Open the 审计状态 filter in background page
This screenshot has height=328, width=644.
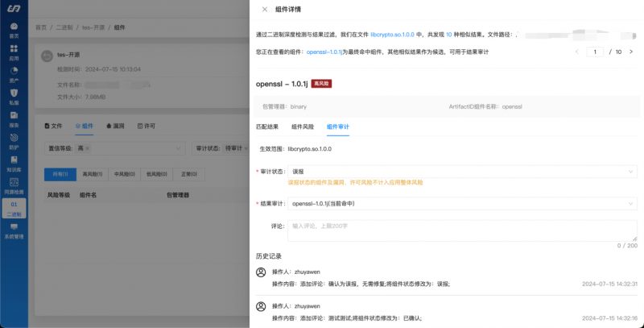click(x=221, y=148)
